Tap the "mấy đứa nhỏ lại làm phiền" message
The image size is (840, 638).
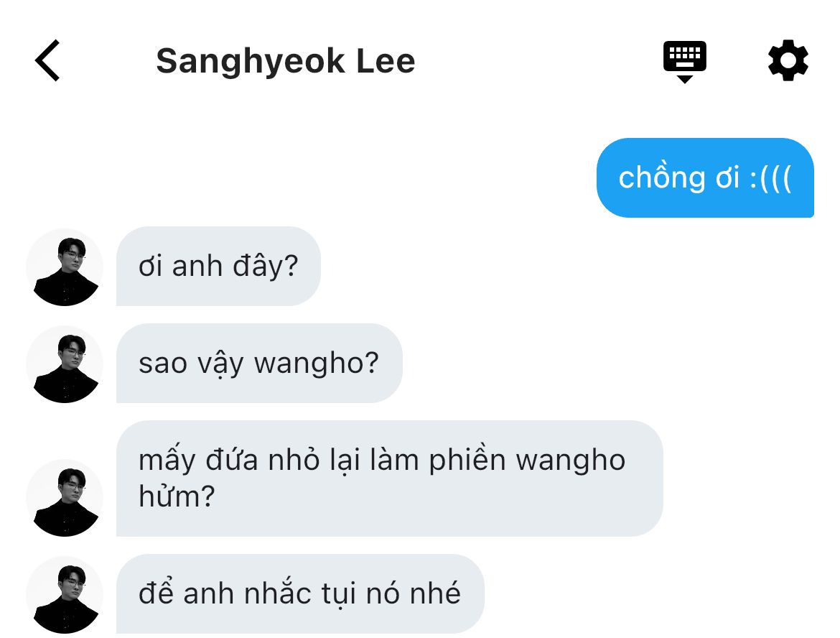pyautogui.click(x=389, y=478)
